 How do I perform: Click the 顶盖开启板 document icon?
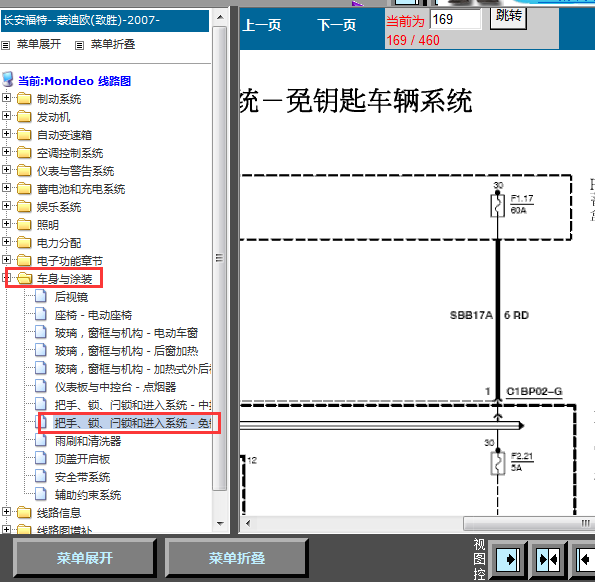coord(41,458)
